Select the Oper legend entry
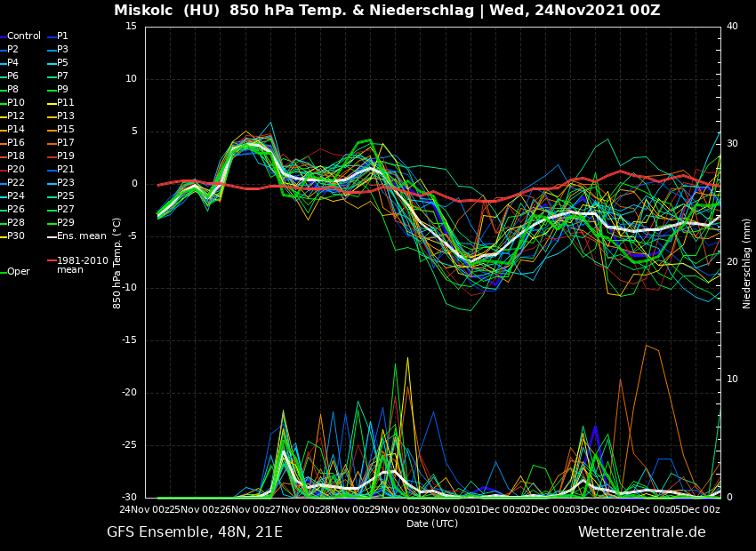Viewport: 756px width, 551px height. point(19,272)
